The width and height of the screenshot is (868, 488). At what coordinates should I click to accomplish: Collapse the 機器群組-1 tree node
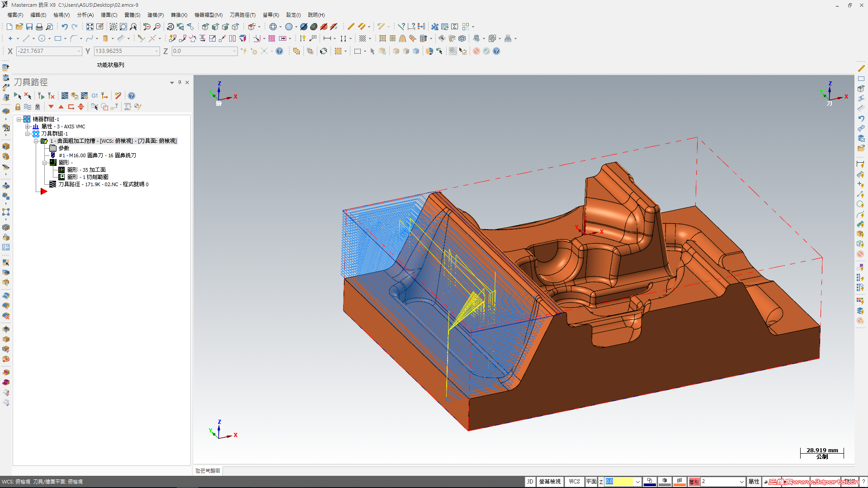19,119
